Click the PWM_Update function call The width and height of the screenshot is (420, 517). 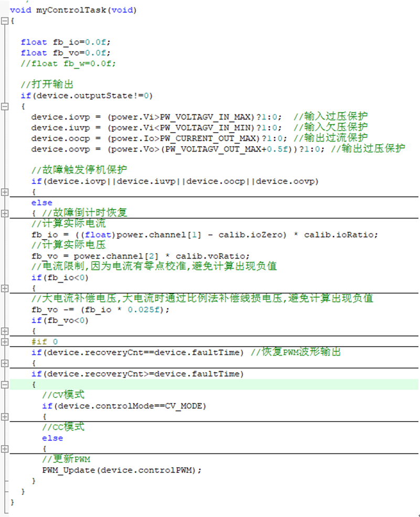pyautogui.click(x=69, y=470)
